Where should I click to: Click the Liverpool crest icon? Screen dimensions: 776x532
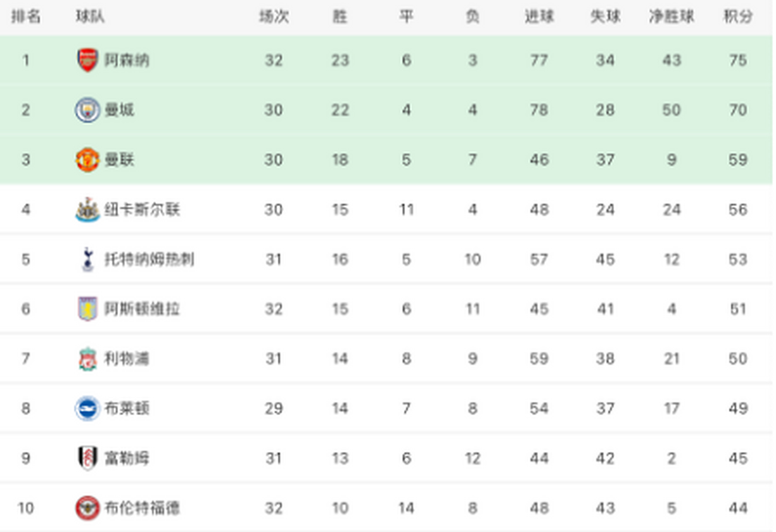point(87,359)
